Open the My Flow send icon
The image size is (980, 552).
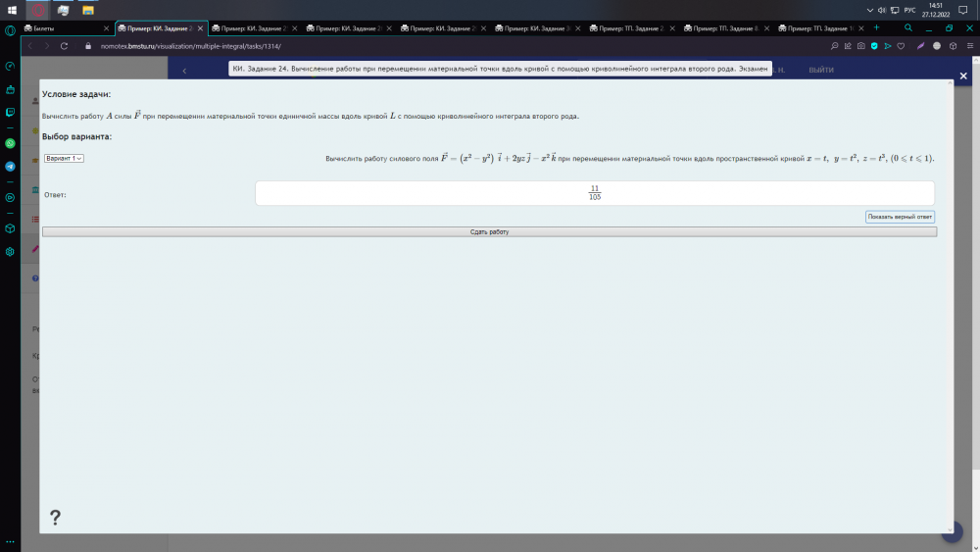(888, 46)
